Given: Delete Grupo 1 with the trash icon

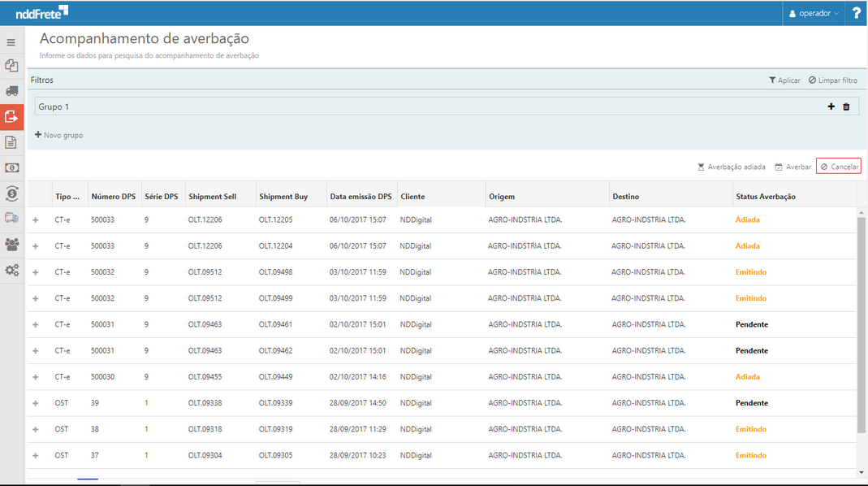Looking at the screenshot, I should pos(846,106).
